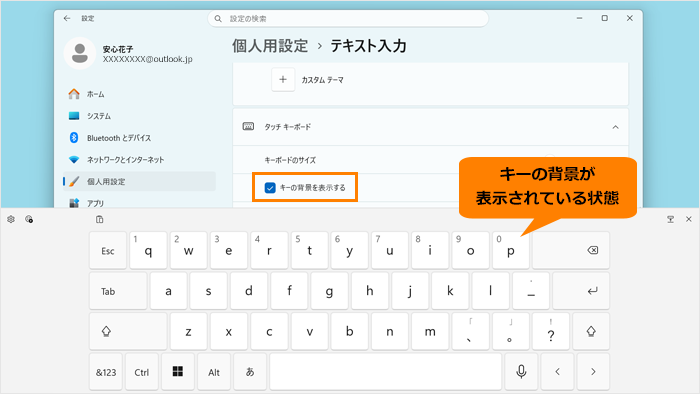Image resolution: width=700 pixels, height=394 pixels.
Task: Open Bluetooth とデバイス in sidebar
Action: pyautogui.click(x=139, y=138)
